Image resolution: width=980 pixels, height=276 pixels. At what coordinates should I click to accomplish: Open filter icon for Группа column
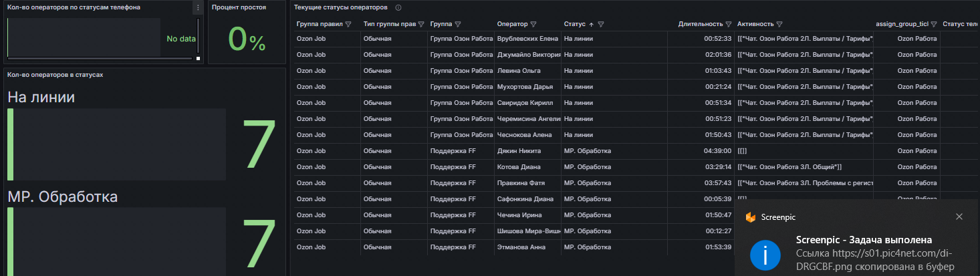pyautogui.click(x=458, y=24)
